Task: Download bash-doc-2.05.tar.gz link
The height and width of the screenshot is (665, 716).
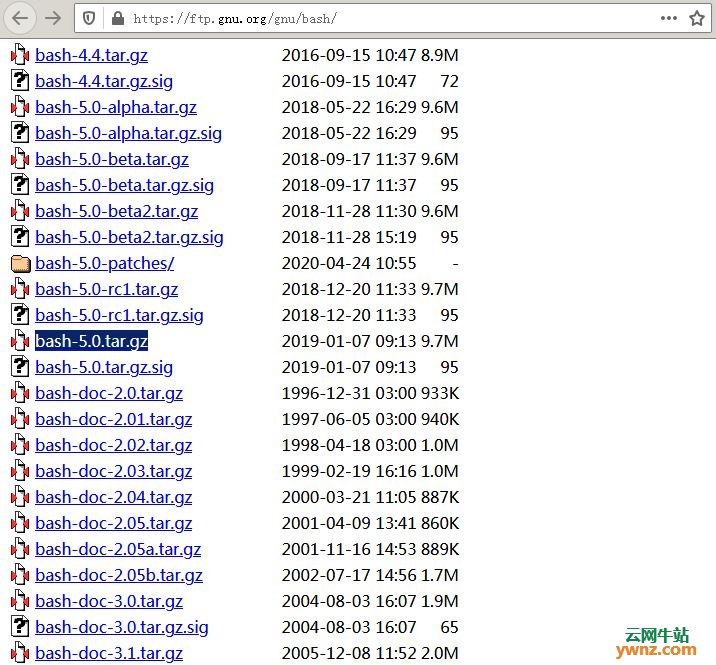Action: [x=114, y=524]
